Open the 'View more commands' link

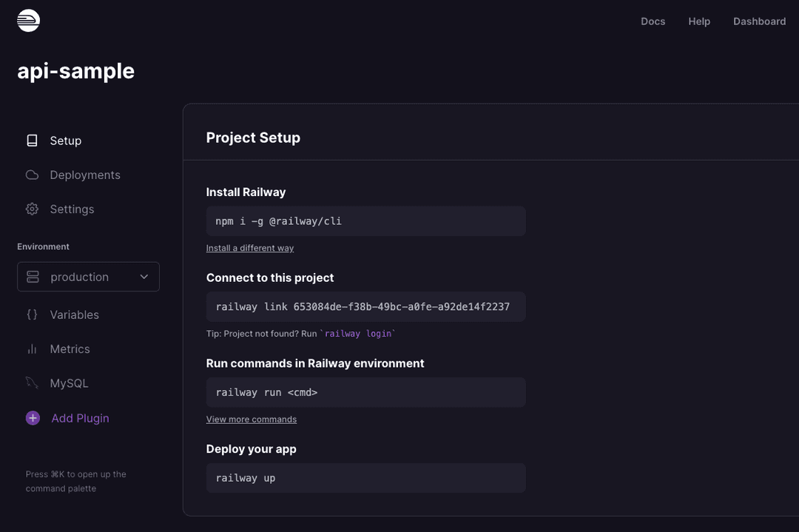click(252, 420)
